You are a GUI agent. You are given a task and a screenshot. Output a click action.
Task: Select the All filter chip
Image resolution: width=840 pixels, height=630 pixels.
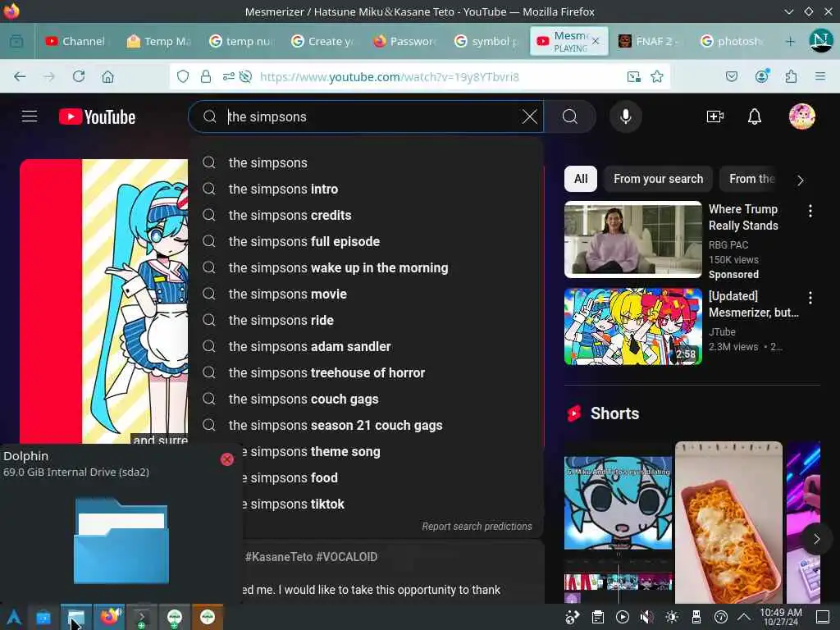pos(581,179)
